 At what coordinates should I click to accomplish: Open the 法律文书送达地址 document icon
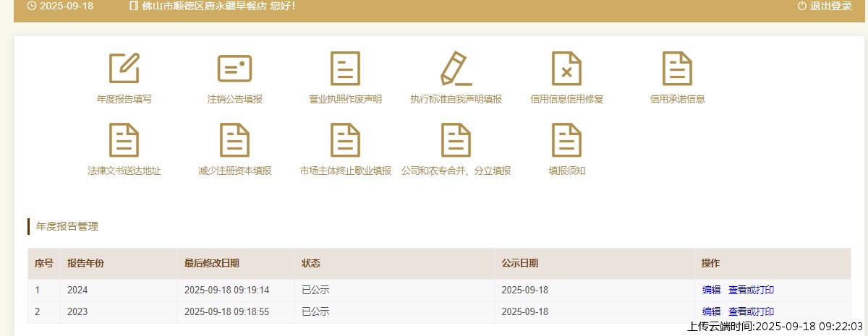click(124, 140)
